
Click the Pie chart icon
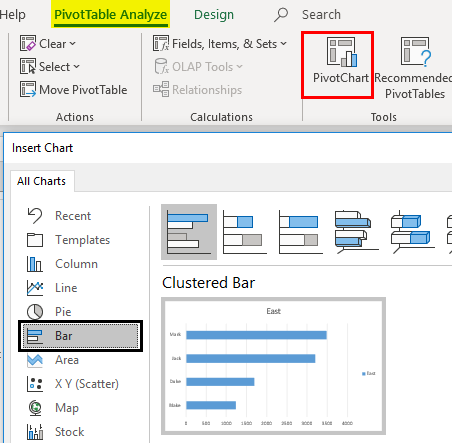(x=35, y=312)
